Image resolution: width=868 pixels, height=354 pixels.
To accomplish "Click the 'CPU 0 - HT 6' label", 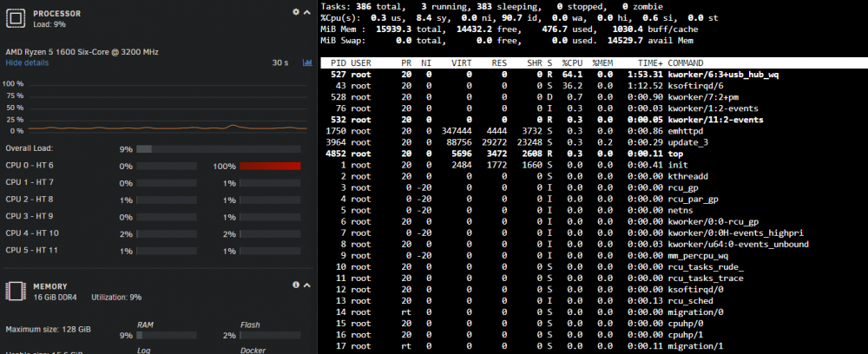I will [30, 166].
